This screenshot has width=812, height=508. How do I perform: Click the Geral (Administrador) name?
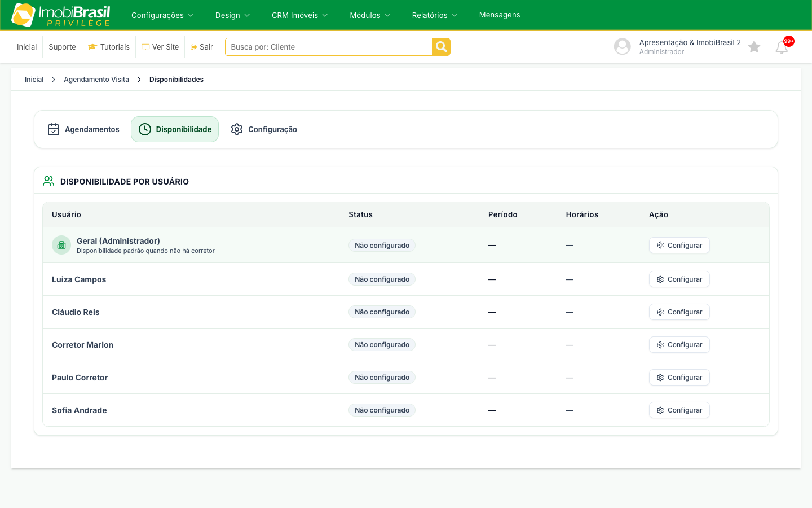(118, 241)
